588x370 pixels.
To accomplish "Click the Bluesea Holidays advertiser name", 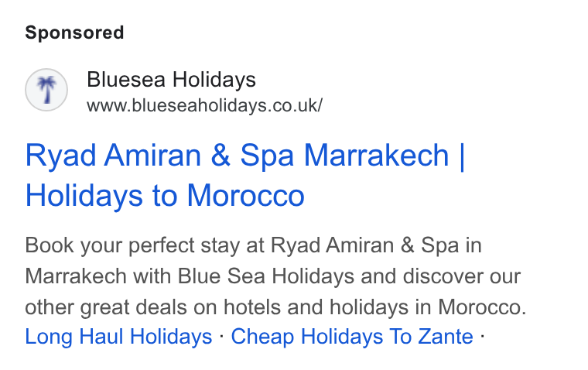I will click(172, 80).
